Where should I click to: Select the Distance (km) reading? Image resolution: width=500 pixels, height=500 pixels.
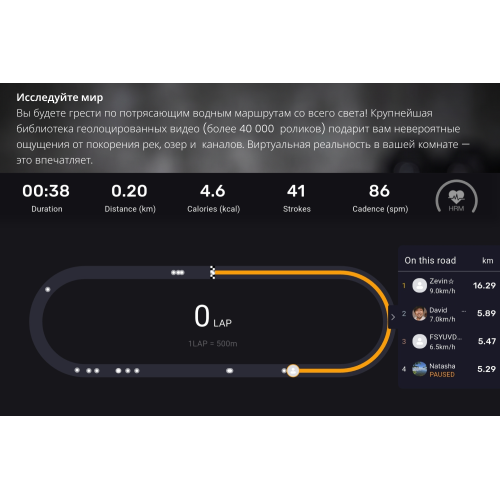tap(130, 191)
